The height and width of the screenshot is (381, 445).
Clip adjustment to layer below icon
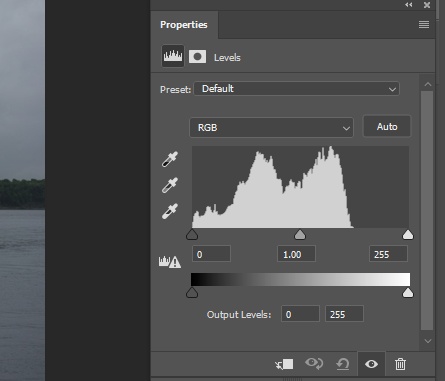coord(284,364)
